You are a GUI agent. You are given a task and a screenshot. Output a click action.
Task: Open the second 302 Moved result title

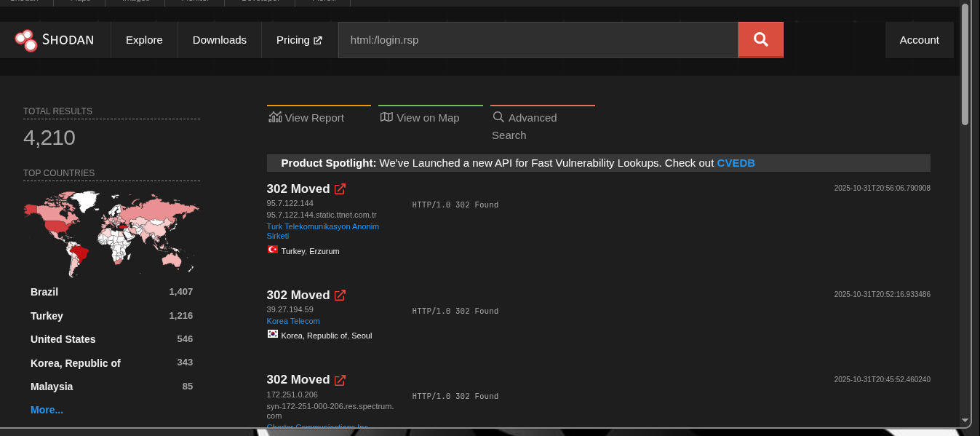(298, 296)
